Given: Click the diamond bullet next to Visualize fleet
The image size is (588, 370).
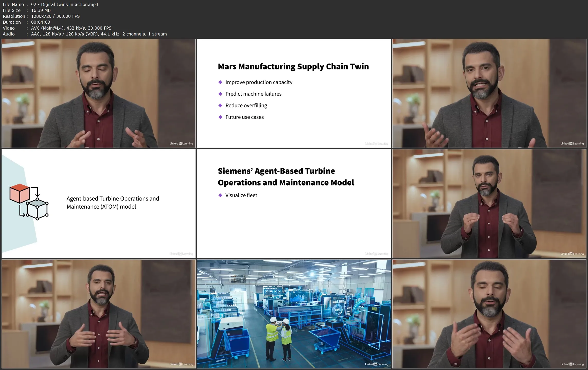Looking at the screenshot, I should pos(220,195).
